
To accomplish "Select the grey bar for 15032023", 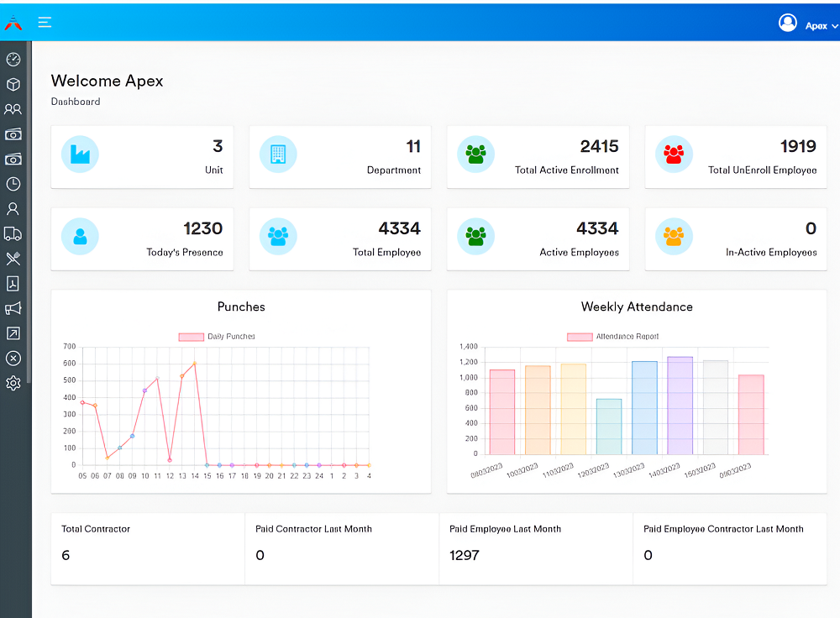I will point(716,407).
